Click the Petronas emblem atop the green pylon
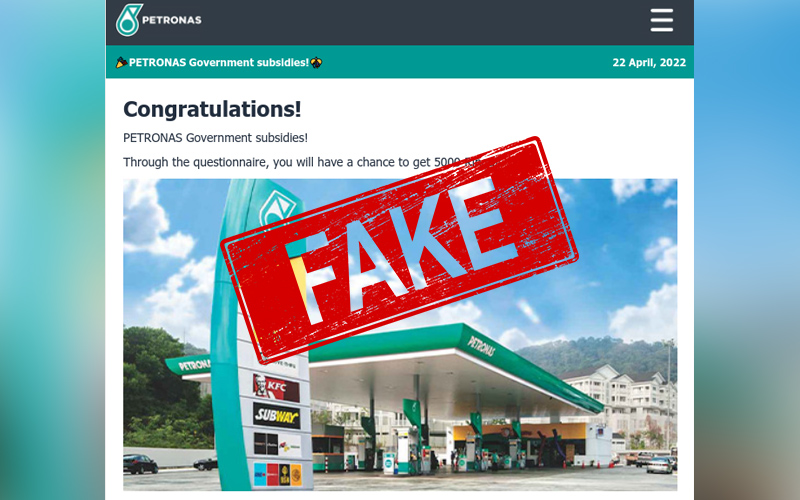The width and height of the screenshot is (800, 500). [x=277, y=208]
